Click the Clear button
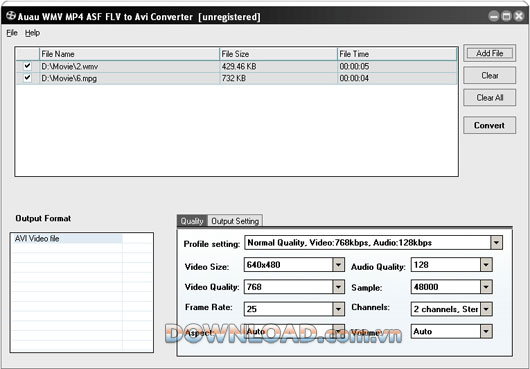This screenshot has width=530, height=369. pos(489,75)
